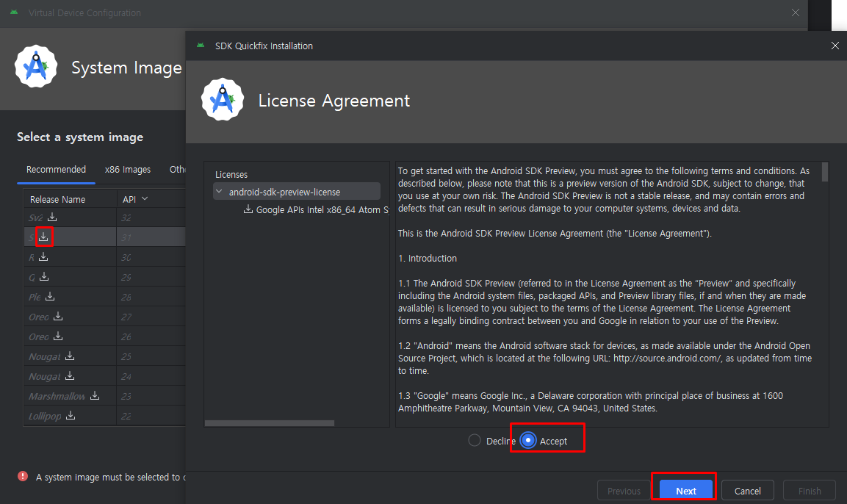
Task: Select the Accept radio button
Action: [528, 441]
